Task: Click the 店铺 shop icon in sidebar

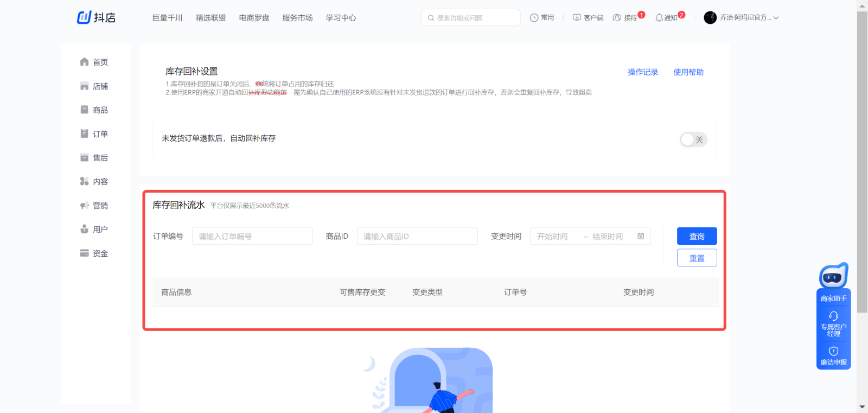Action: pyautogui.click(x=84, y=86)
